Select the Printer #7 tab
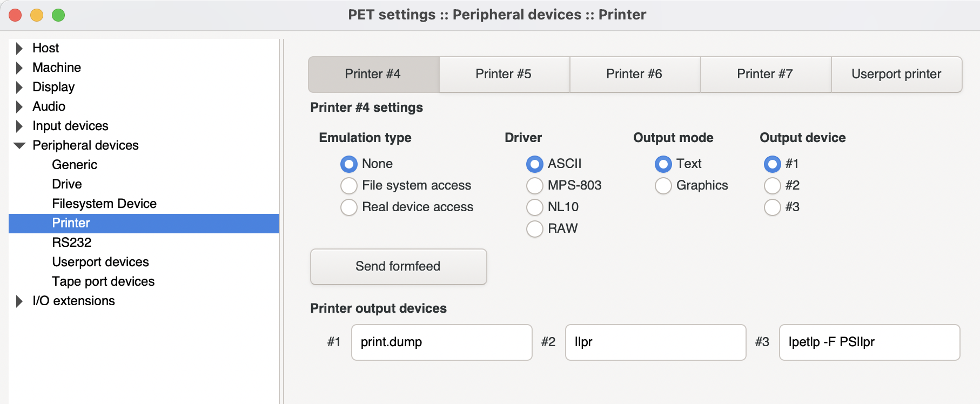The width and height of the screenshot is (980, 404). [x=764, y=75]
